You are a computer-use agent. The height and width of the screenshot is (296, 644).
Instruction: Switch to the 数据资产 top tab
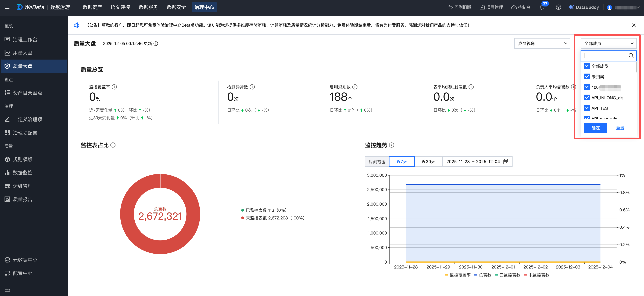coord(92,7)
